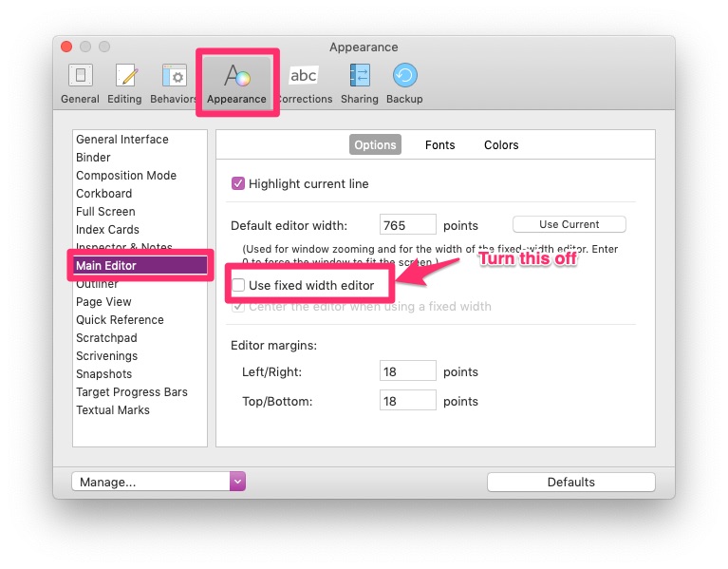Switch to the Colors tab
The width and height of the screenshot is (728, 569).
501,145
